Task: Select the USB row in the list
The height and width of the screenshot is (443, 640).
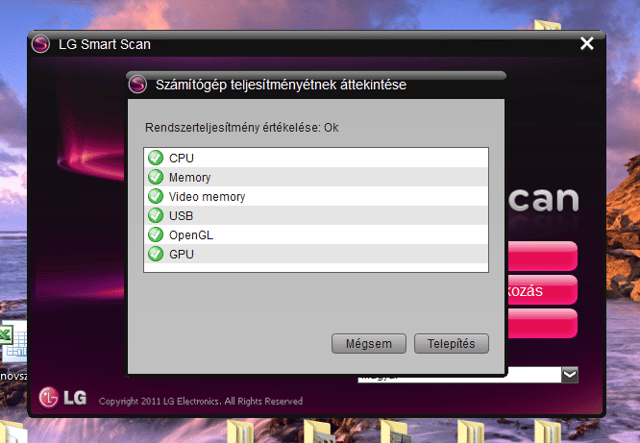Action: (x=316, y=215)
